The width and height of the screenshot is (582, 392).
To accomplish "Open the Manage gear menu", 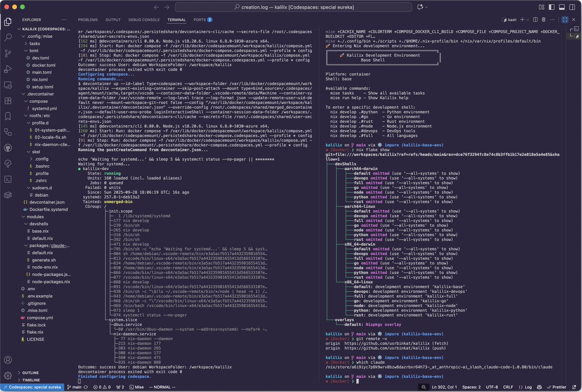I will (x=8, y=376).
